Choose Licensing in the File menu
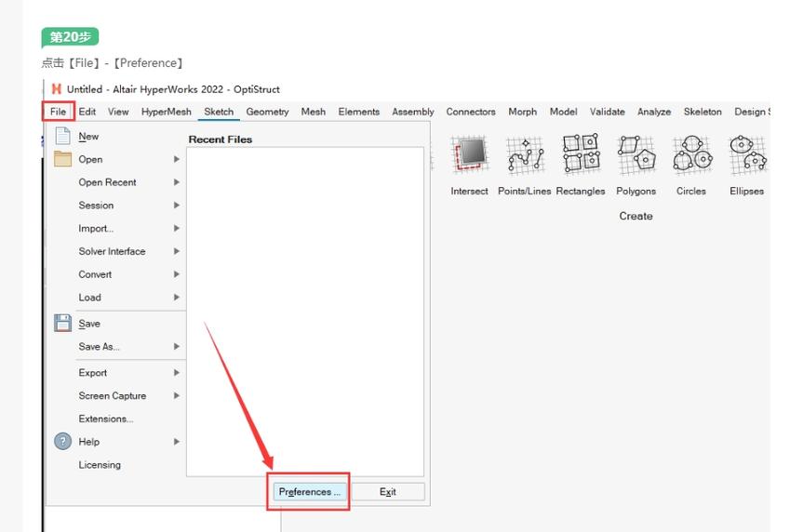The image size is (803, 532). tap(100, 465)
